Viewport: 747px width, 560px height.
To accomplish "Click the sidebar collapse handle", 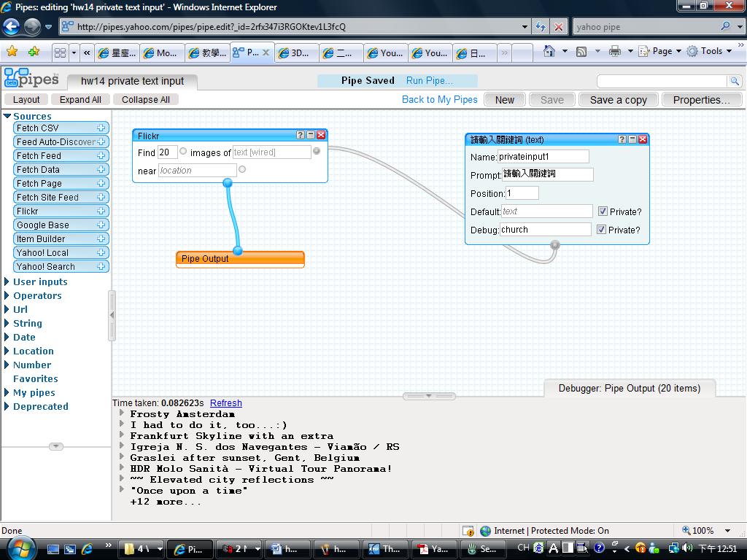I will coord(112,315).
